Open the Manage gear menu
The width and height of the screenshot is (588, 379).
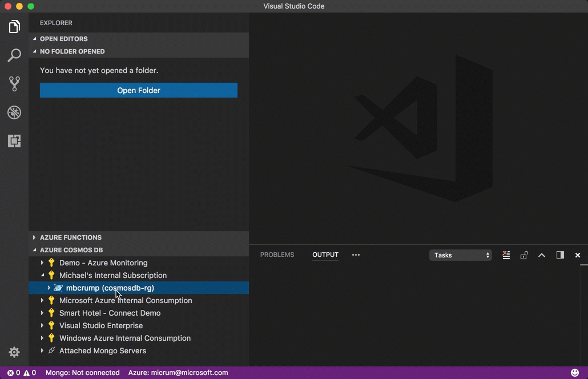(14, 352)
